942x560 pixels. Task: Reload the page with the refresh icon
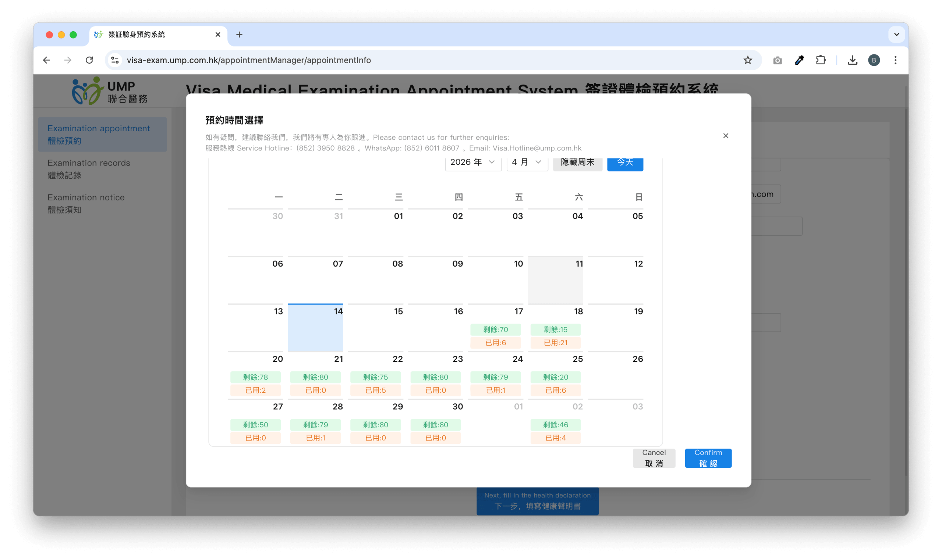(x=89, y=60)
